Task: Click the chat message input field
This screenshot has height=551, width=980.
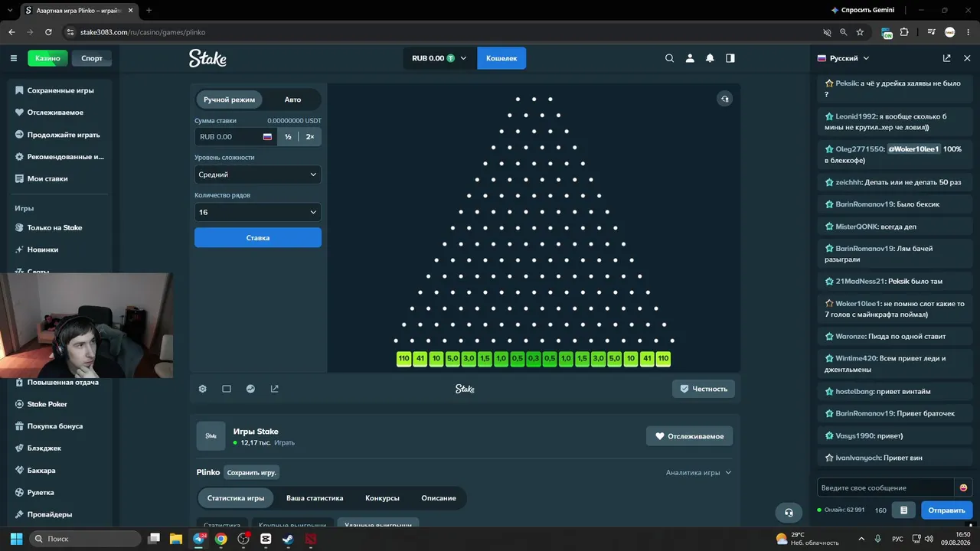Action: (x=886, y=487)
